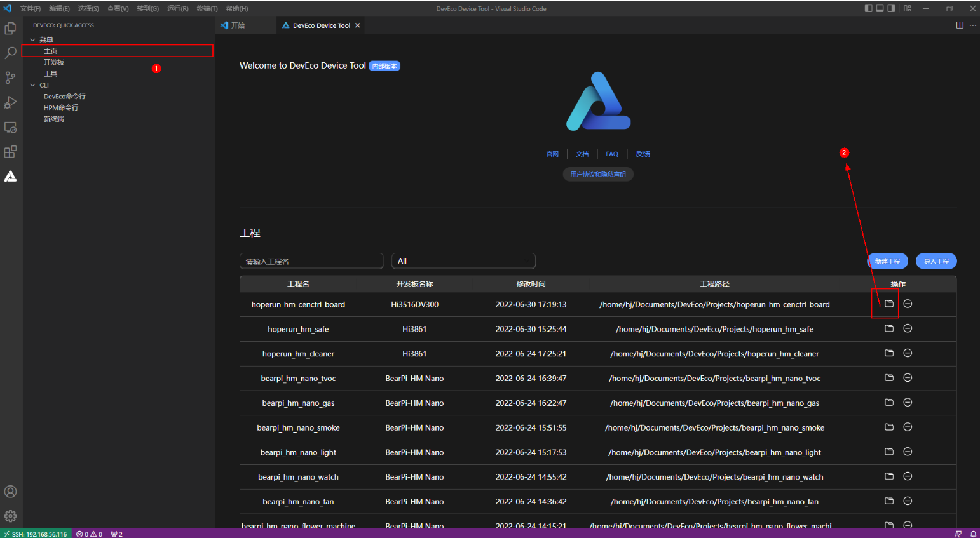Screen dimensions: 980x538
Task: Open the 选择(S) menu
Action: click(88, 8)
